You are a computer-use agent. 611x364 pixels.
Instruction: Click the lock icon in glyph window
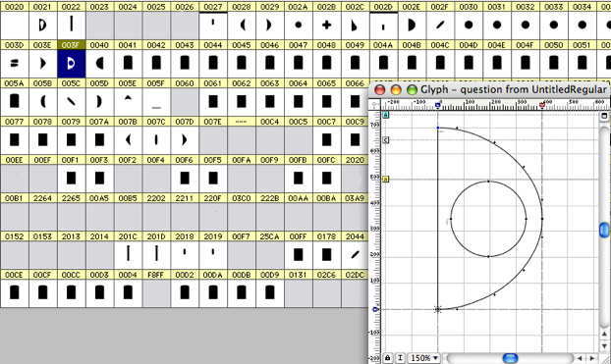tap(387, 358)
